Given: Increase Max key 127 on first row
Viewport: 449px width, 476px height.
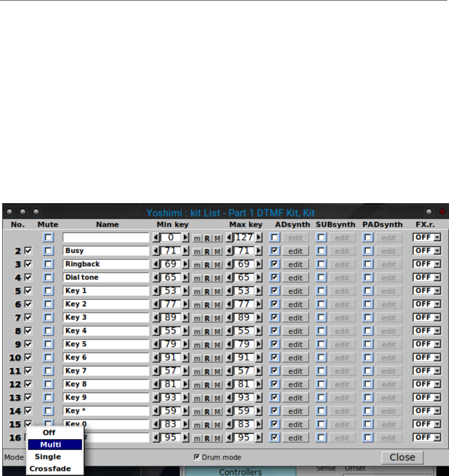Looking at the screenshot, I should (259, 237).
